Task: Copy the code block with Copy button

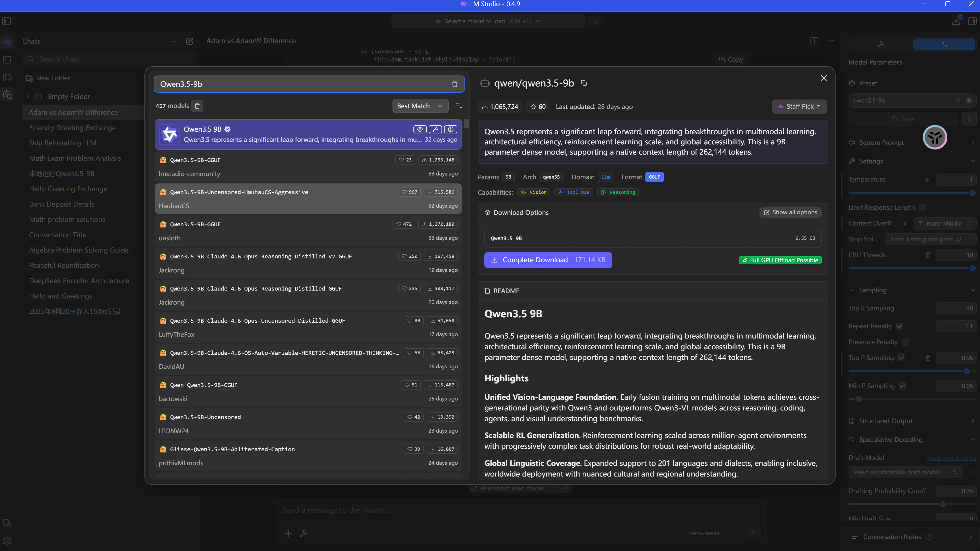Action: 731,59
